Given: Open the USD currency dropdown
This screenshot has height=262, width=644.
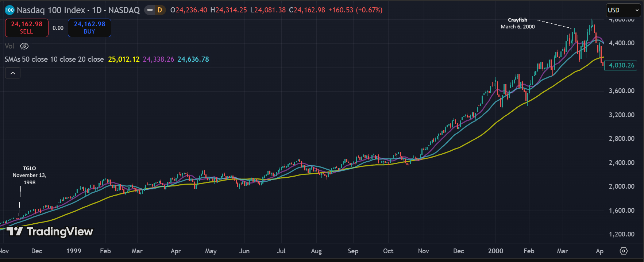Looking at the screenshot, I should pos(623,10).
